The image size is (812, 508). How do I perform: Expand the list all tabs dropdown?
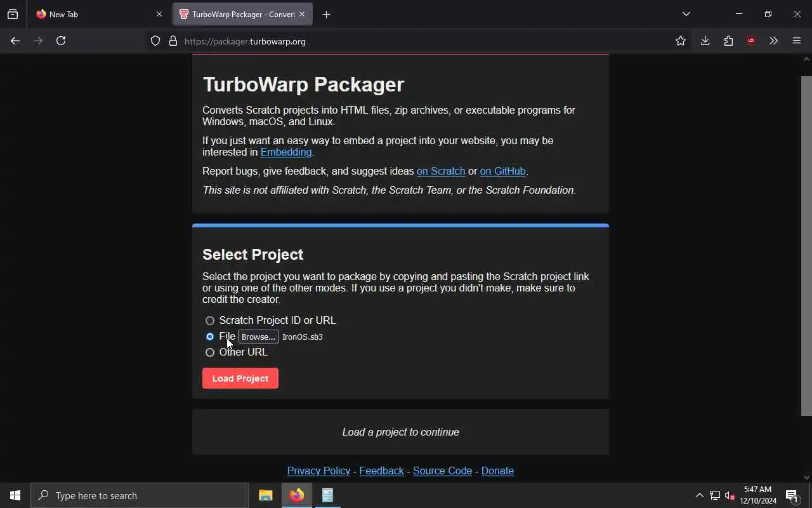(x=686, y=14)
